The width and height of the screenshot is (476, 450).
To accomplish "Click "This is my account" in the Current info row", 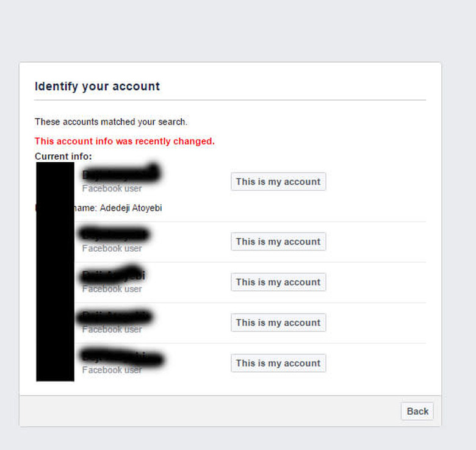I will [278, 182].
